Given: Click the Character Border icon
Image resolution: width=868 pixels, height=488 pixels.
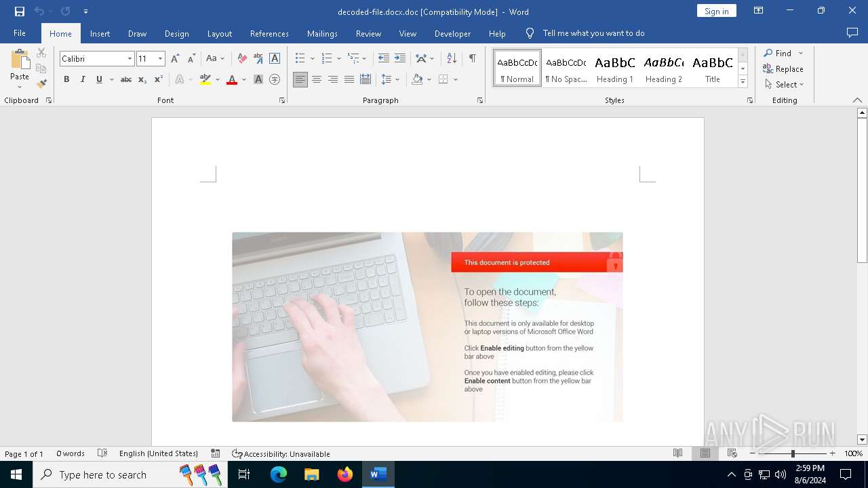Looking at the screenshot, I should pos(275,58).
